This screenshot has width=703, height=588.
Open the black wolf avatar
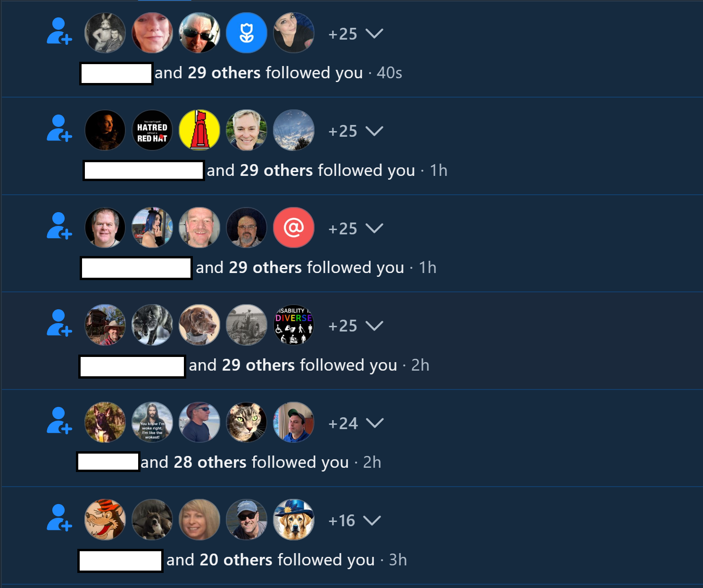(x=152, y=325)
